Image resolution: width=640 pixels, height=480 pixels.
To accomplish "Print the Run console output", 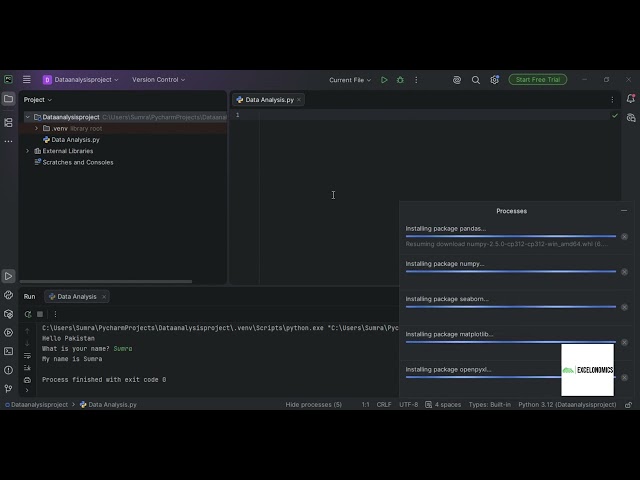I will pyautogui.click(x=27, y=380).
